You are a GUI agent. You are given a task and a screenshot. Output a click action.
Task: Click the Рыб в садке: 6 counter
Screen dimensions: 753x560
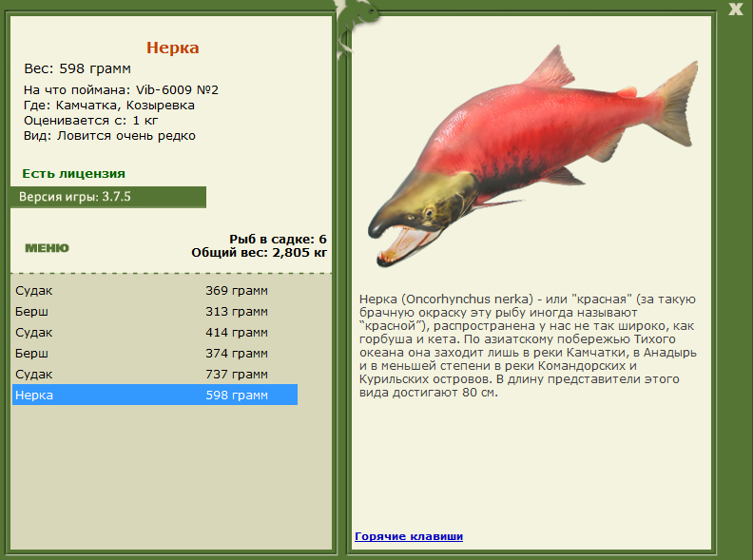(x=278, y=239)
